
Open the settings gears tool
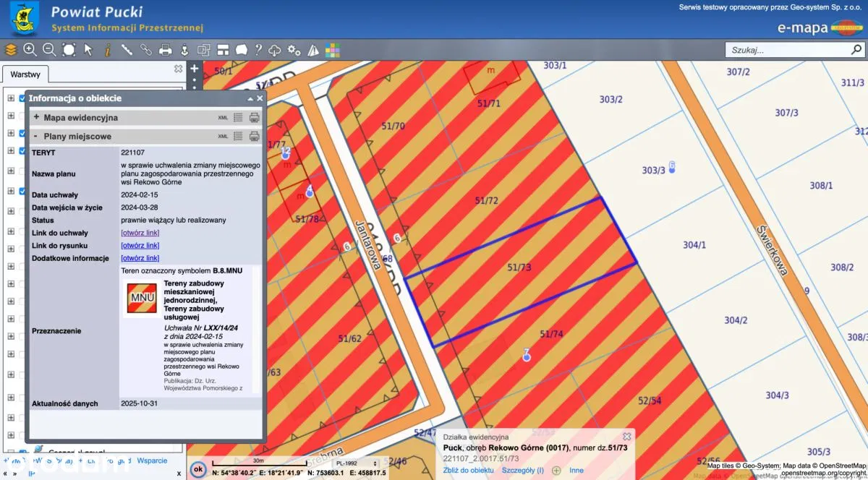(x=294, y=50)
